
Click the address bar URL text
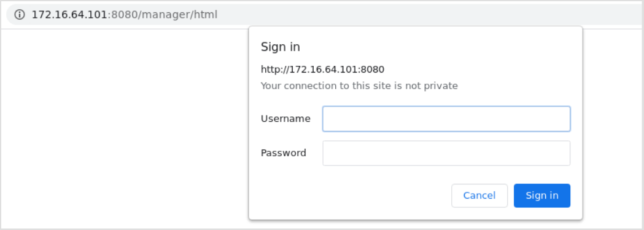coord(125,15)
